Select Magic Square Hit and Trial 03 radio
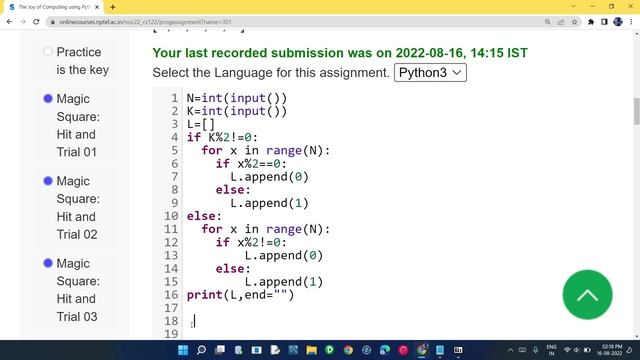Viewport: 640px width, 360px height. point(48,263)
